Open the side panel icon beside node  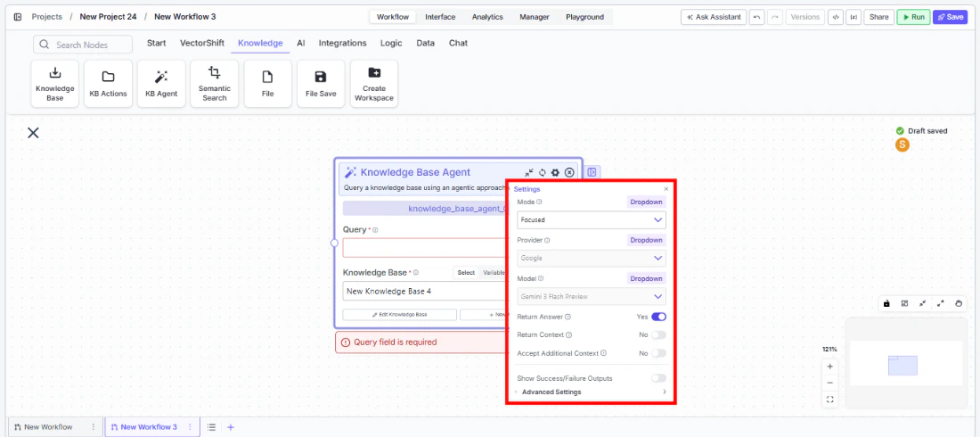pos(592,172)
